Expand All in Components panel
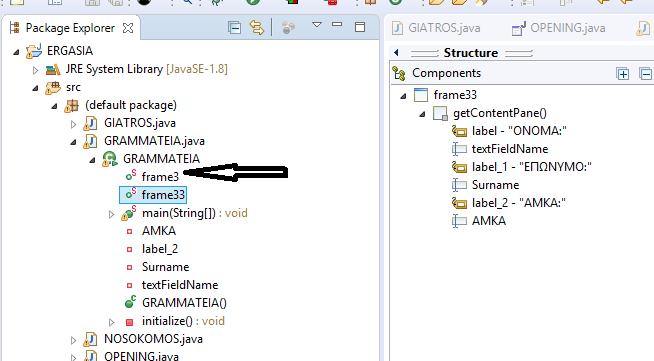The width and height of the screenshot is (654, 361). (623, 74)
